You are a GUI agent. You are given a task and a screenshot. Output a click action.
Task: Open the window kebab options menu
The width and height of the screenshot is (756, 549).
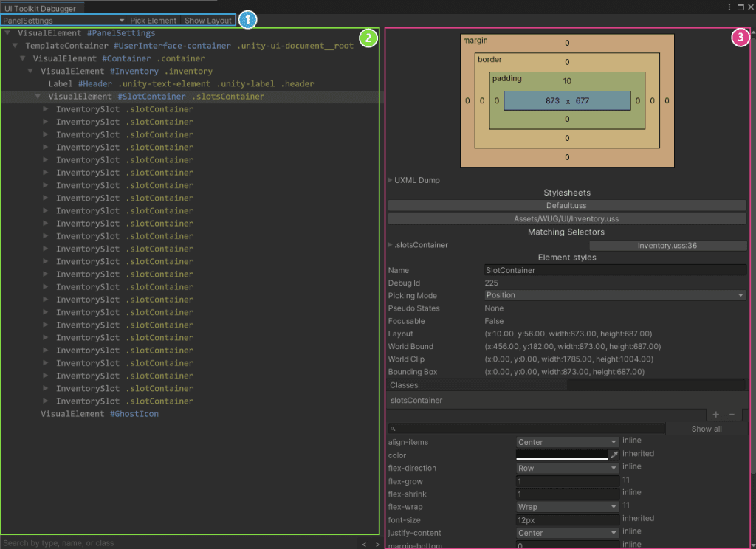click(729, 7)
